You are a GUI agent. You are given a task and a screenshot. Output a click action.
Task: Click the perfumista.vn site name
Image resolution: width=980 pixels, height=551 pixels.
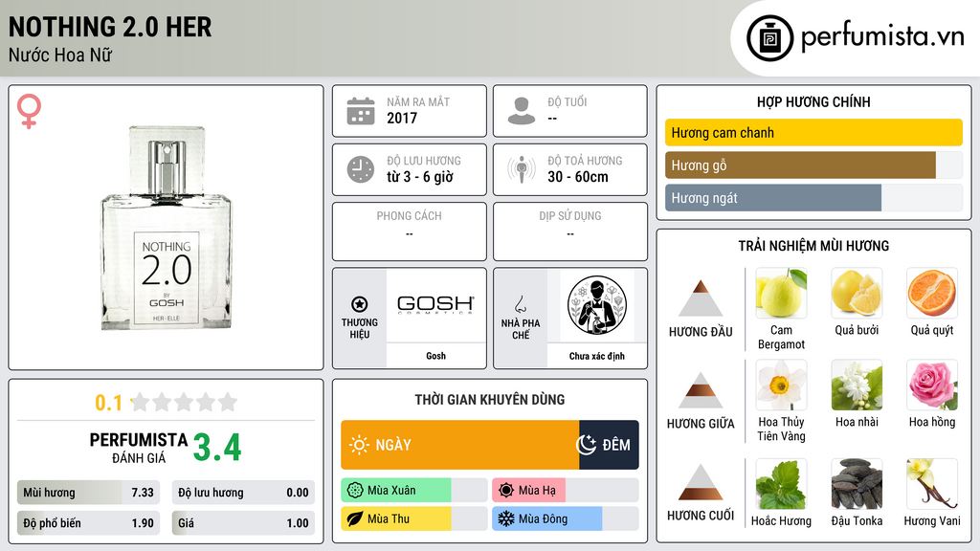(x=882, y=36)
